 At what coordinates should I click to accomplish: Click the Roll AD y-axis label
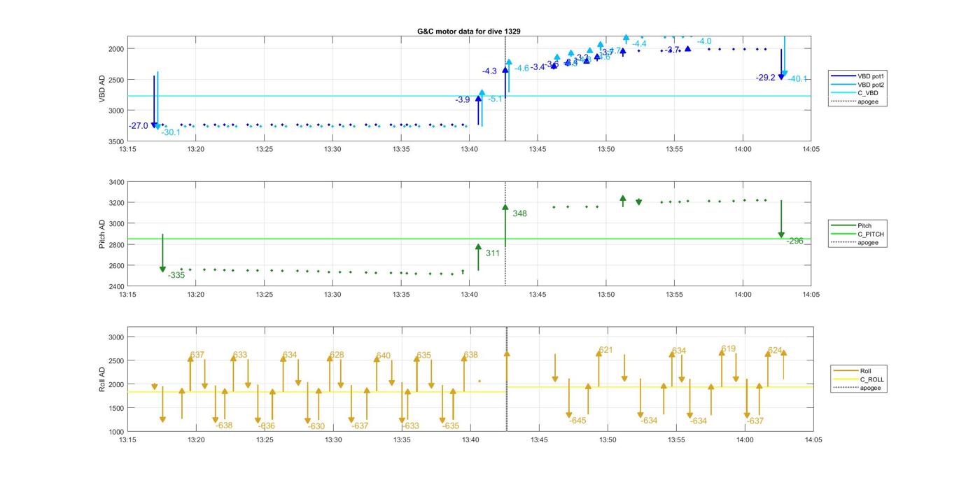pos(102,379)
